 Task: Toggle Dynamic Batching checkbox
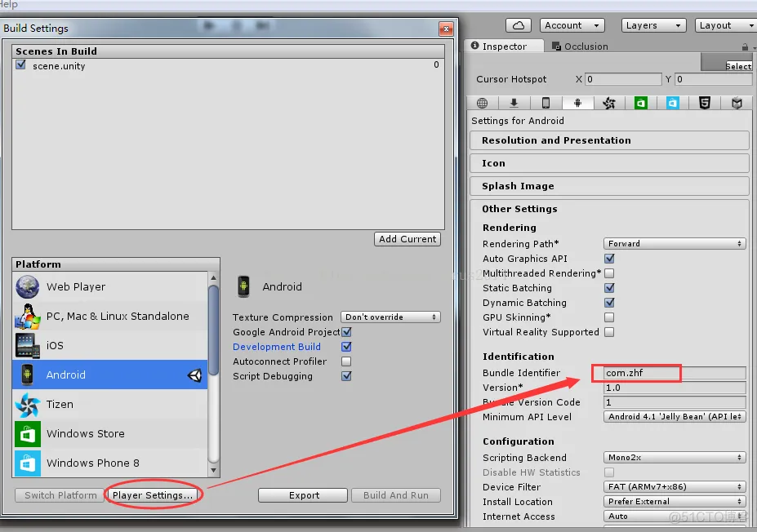pos(610,303)
